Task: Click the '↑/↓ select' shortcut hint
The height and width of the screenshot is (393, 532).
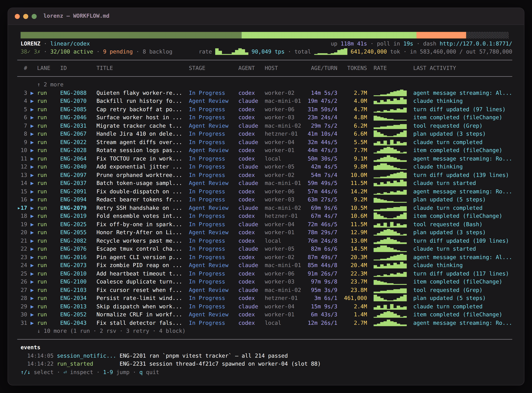Action: coord(37,372)
